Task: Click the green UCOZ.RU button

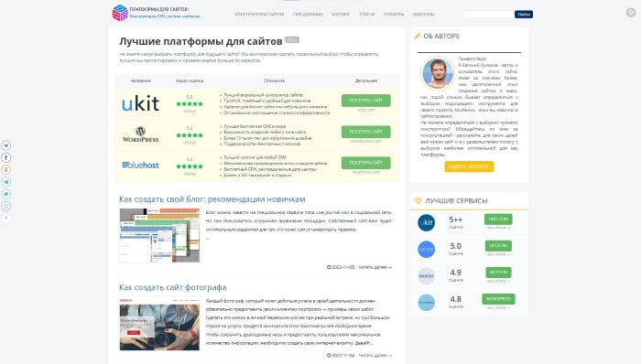Action: click(498, 246)
